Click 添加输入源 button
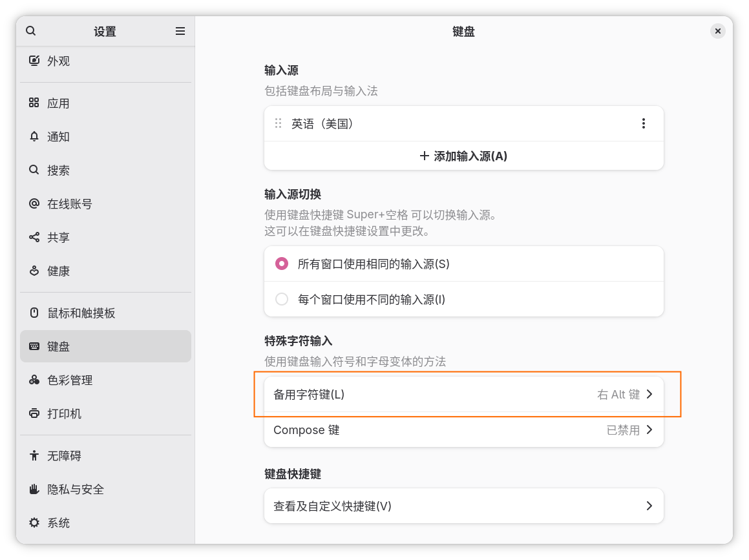The height and width of the screenshot is (560, 749). (x=463, y=156)
